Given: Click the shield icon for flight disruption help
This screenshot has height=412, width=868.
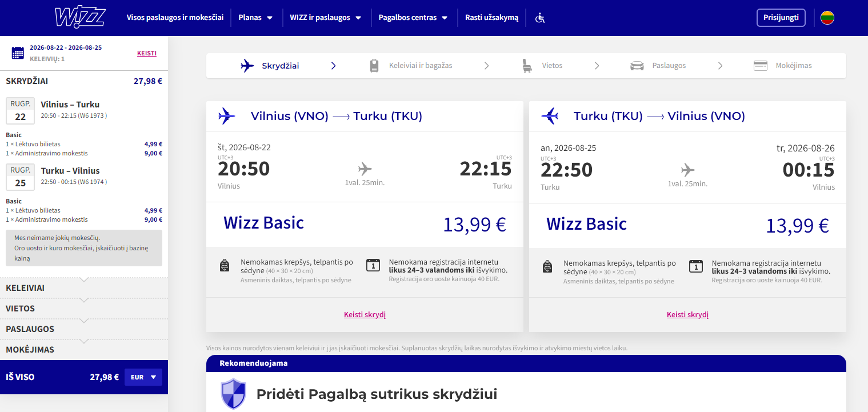Looking at the screenshot, I should [233, 394].
